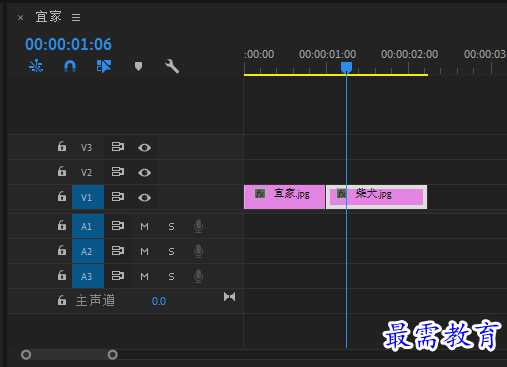Image resolution: width=507 pixels, height=367 pixels.
Task: Enable voice-over record on A1 track
Action: (198, 226)
